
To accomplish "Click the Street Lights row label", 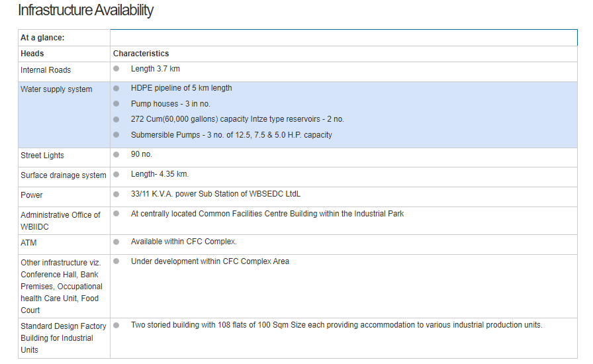I will (42, 156).
